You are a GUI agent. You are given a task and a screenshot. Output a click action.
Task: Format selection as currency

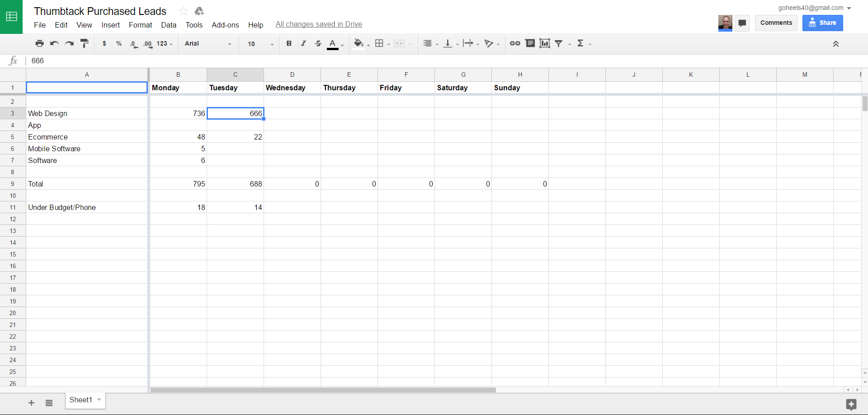(104, 43)
